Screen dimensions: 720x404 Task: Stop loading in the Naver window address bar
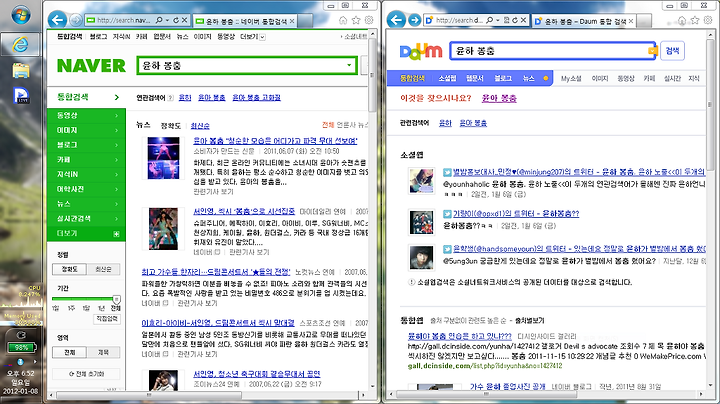click(184, 20)
